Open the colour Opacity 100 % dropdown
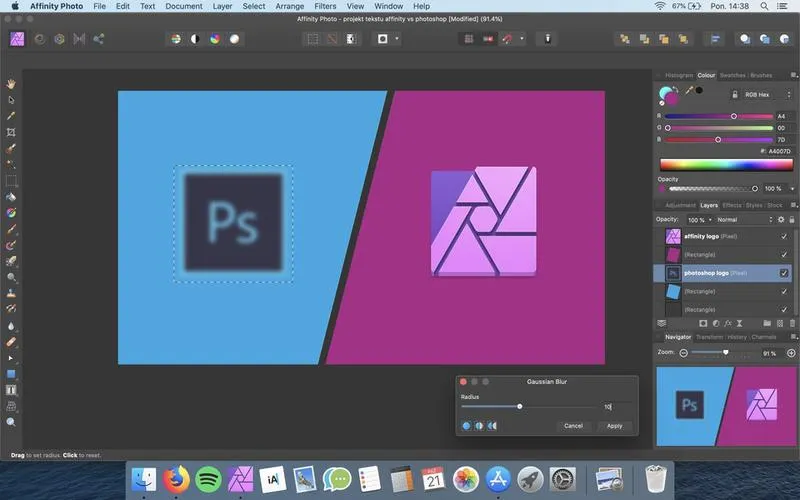The image size is (800, 500). coord(792,189)
